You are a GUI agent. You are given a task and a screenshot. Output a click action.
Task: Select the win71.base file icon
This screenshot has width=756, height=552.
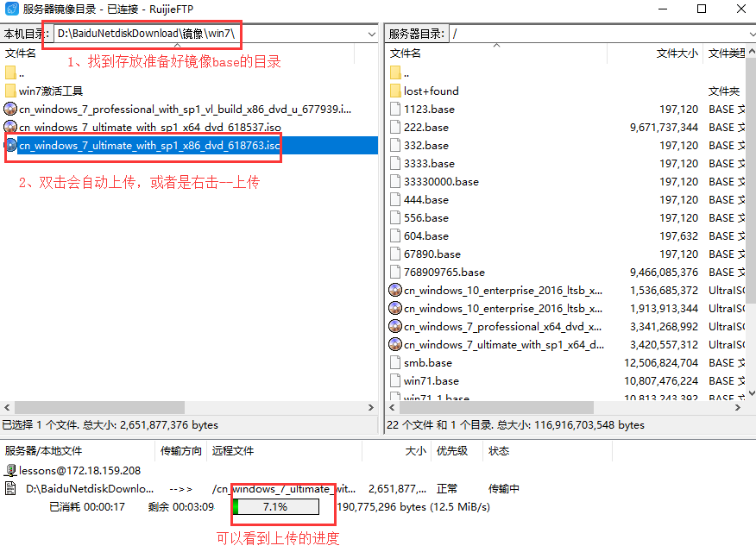point(395,381)
